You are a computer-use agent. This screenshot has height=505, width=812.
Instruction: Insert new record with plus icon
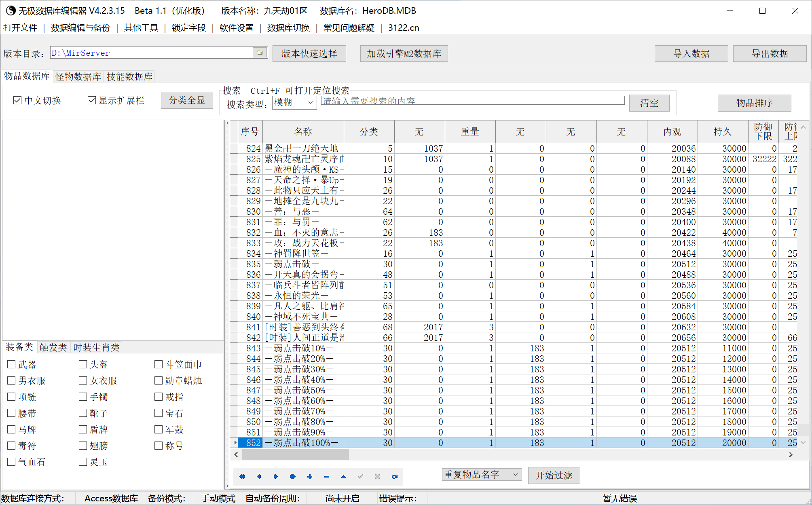310,476
